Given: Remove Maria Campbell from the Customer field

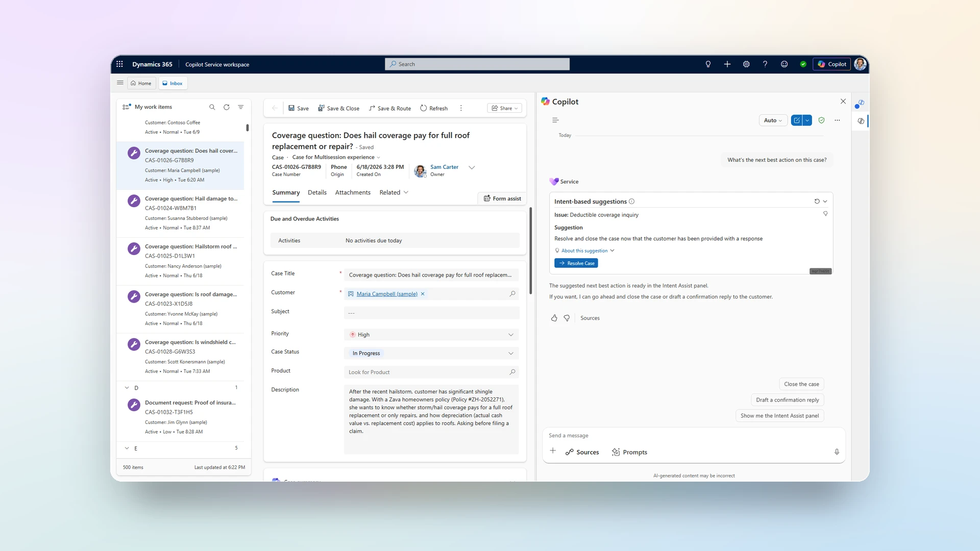Looking at the screenshot, I should point(423,294).
